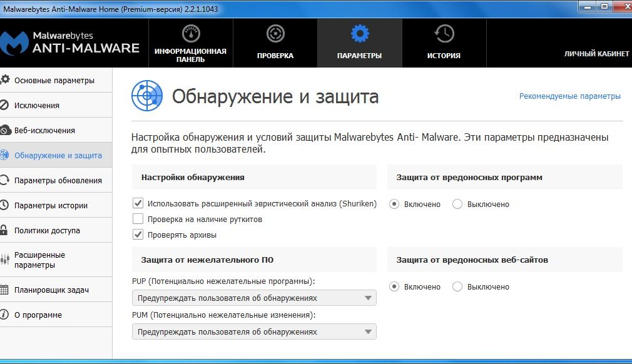Open Основные параметры in the sidebar
The height and width of the screenshot is (364, 632).
[x=56, y=80]
